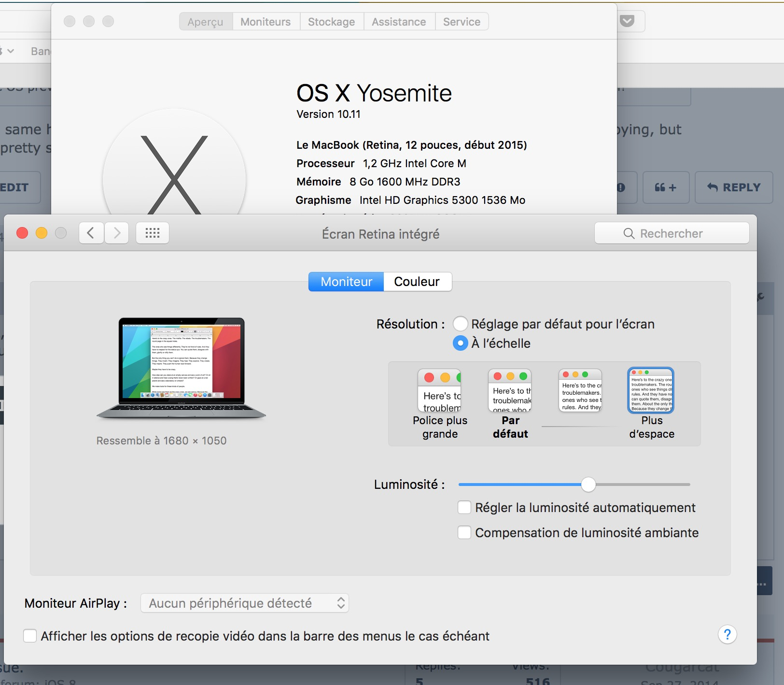
Task: Open the Aperçu tab in About window
Action: 206,22
